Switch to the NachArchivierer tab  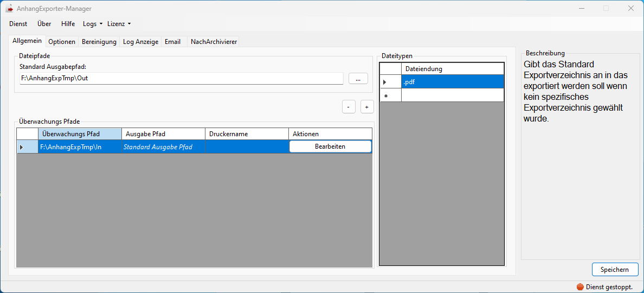(x=214, y=42)
